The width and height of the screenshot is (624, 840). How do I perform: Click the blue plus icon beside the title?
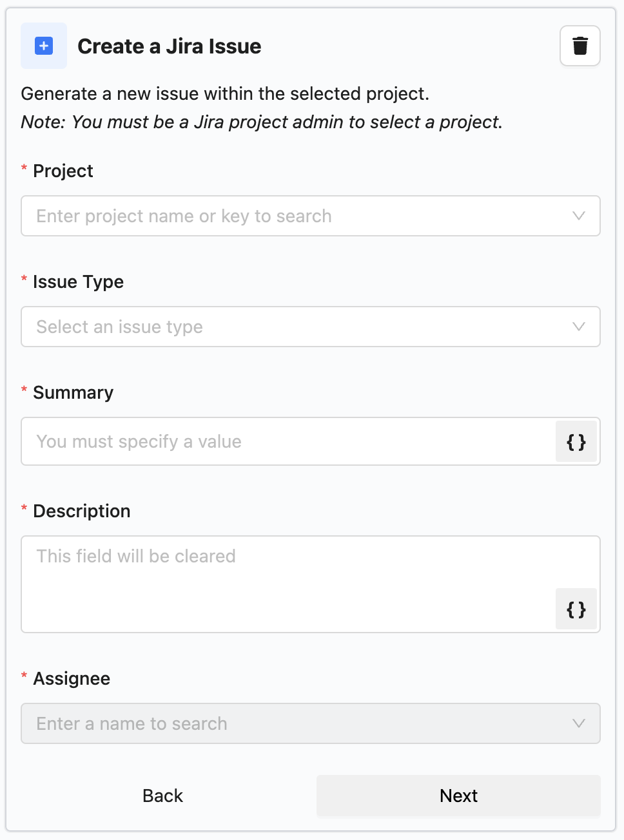point(44,46)
